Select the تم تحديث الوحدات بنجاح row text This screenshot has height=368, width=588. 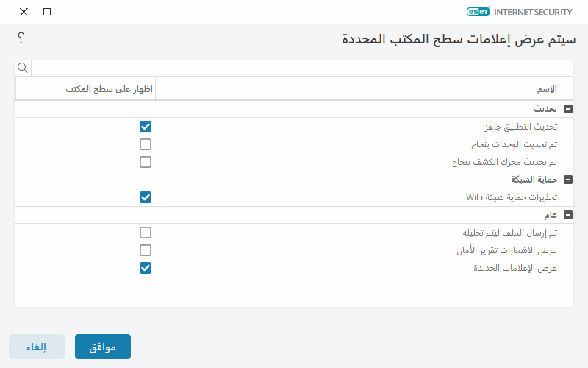click(514, 144)
